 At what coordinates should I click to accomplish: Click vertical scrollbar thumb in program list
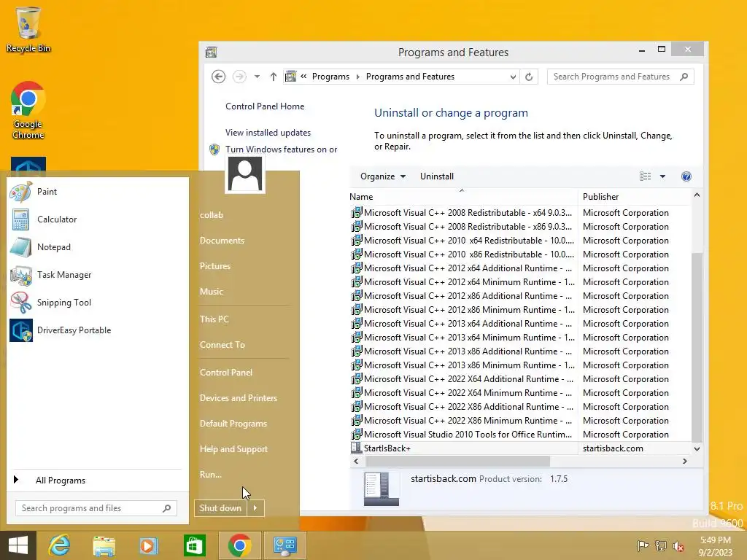pyautogui.click(x=697, y=346)
